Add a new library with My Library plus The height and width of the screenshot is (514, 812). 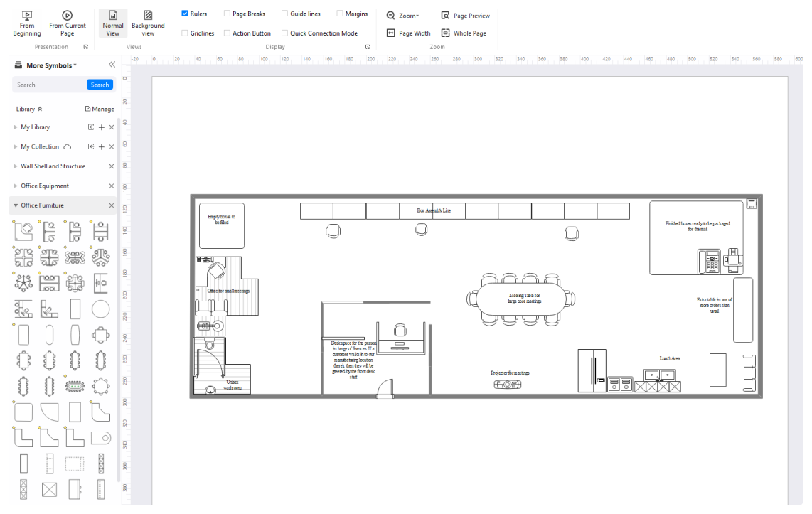(102, 127)
